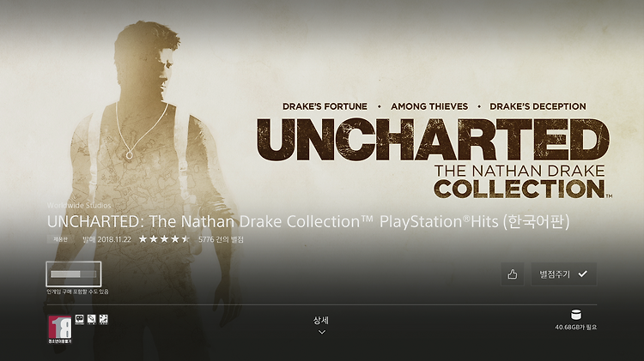The width and height of the screenshot is (644, 361).
Task: Expand details via the down chevron
Action: pyautogui.click(x=322, y=332)
